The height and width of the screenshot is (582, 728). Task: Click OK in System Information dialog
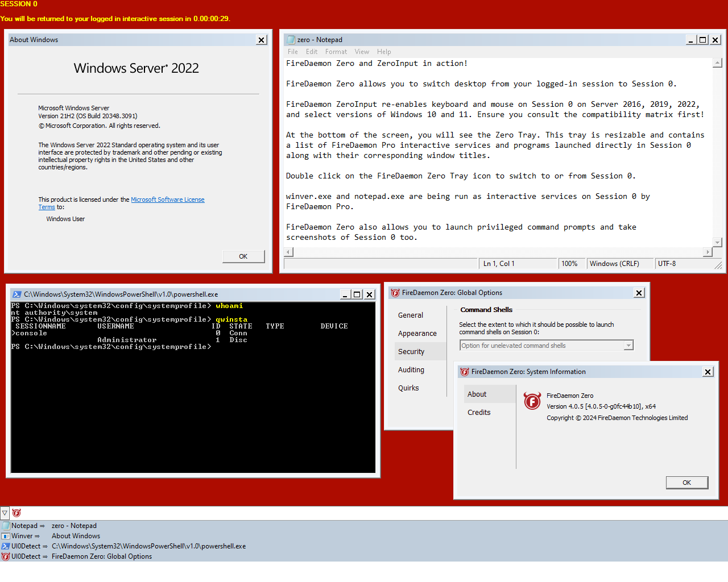[x=687, y=483]
